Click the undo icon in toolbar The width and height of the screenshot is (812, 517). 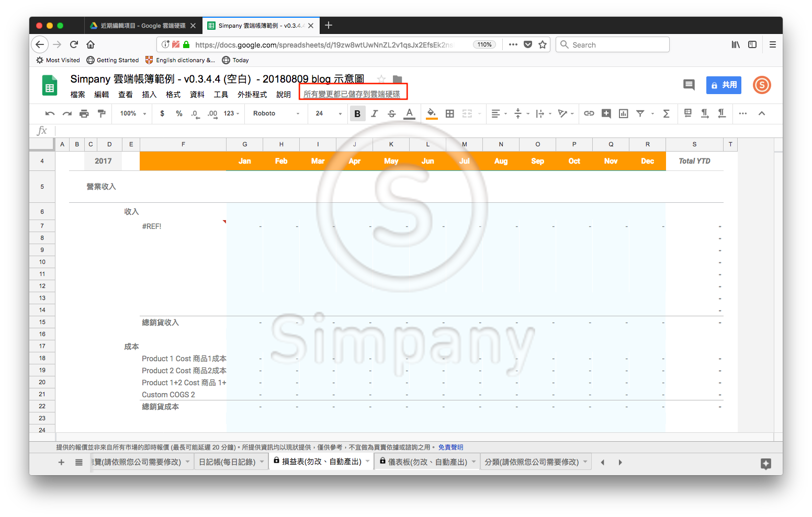click(50, 113)
